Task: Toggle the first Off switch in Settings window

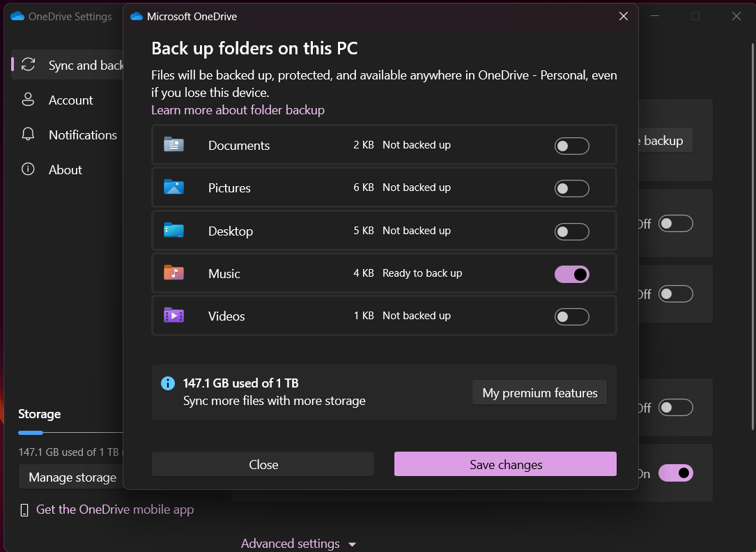Action: 675,224
